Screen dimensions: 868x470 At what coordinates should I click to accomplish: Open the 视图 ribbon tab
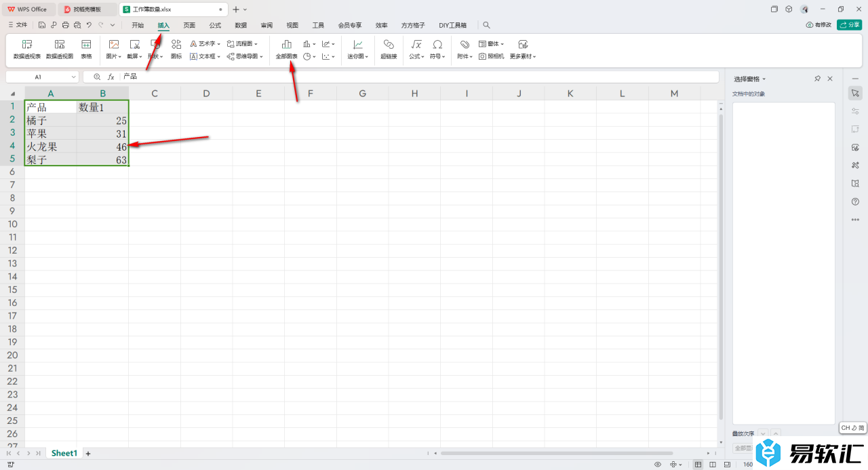tap(292, 25)
